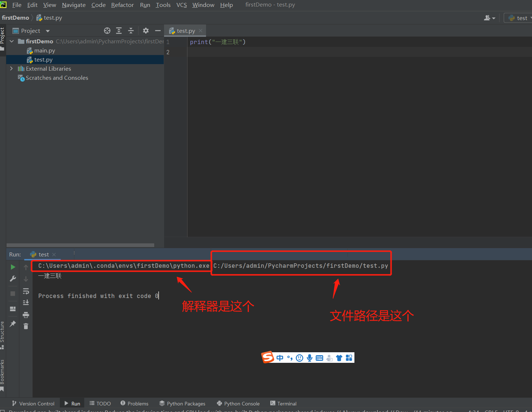Click Select Opened File target icon

click(x=107, y=31)
